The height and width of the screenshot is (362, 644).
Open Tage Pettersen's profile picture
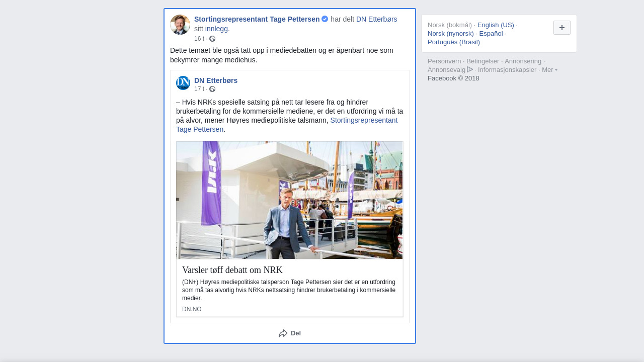click(180, 25)
